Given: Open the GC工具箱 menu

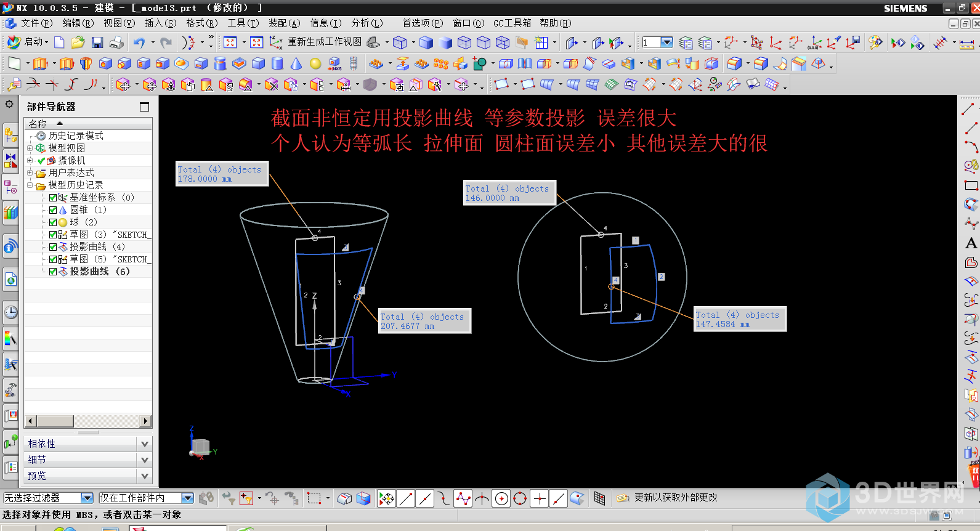Looking at the screenshot, I should tap(512, 23).
